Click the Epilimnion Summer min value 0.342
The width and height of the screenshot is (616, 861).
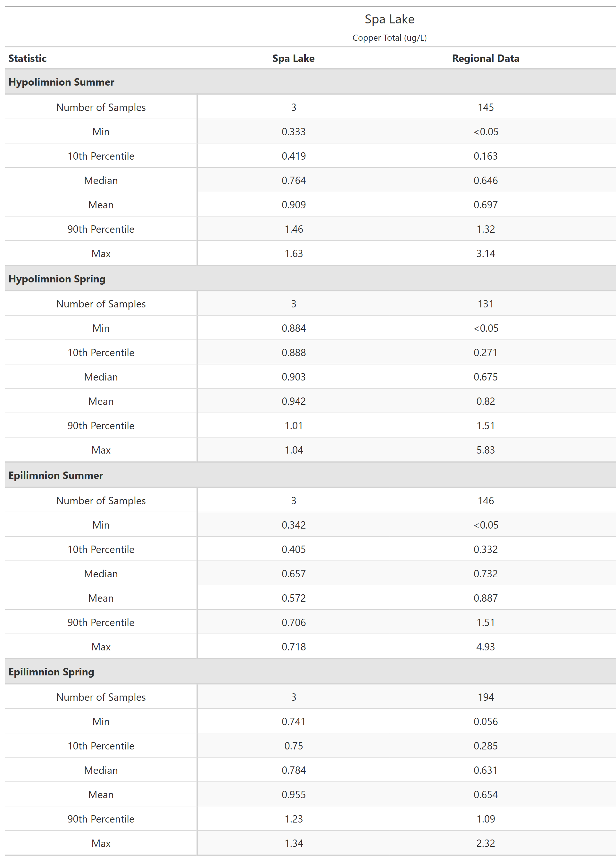tap(293, 525)
